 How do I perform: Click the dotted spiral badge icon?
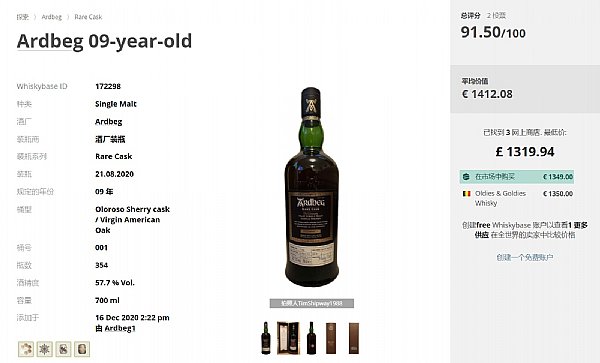26,349
